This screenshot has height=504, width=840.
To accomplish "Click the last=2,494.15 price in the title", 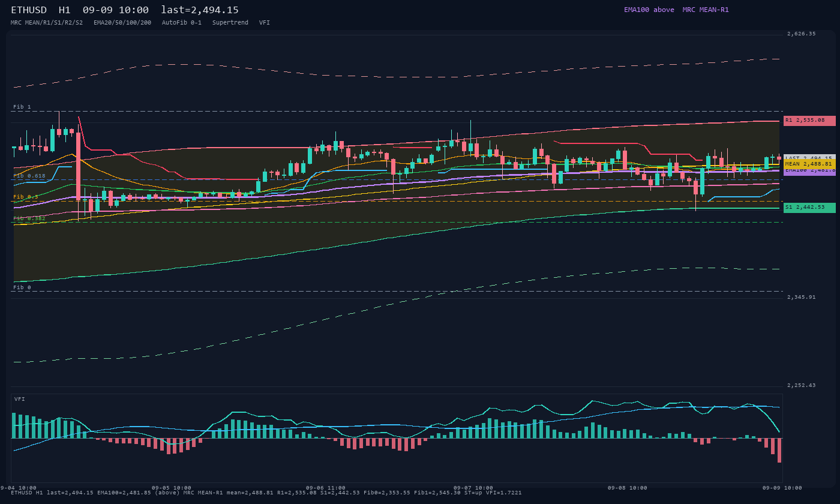I will 200,10.
